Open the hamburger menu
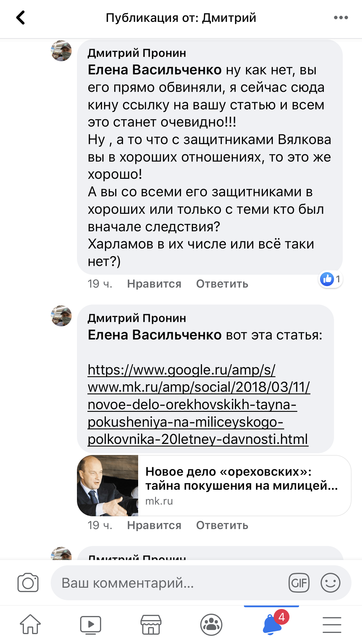362x644 pixels. (x=332, y=624)
